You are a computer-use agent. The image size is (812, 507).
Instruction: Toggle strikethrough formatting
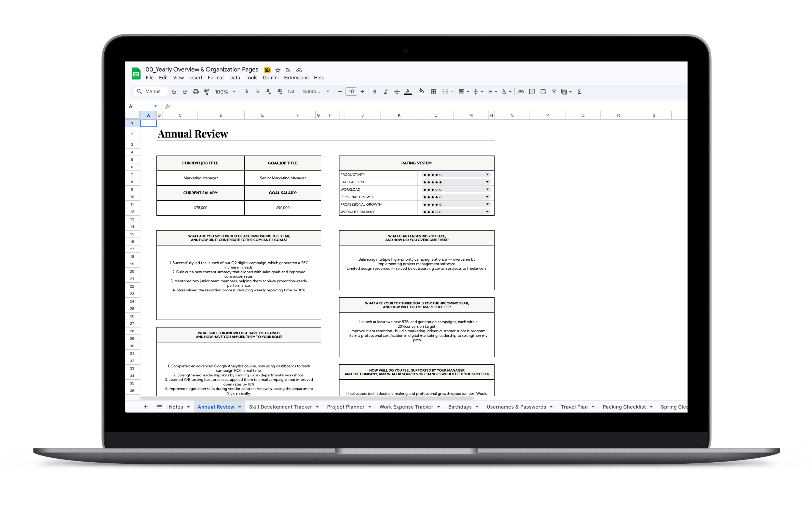point(397,91)
